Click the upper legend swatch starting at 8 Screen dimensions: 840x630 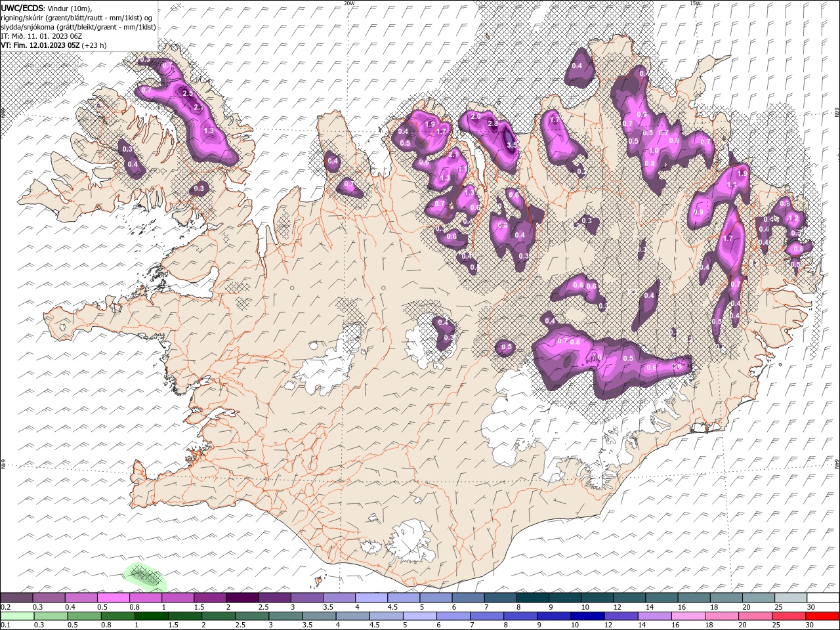pos(532,598)
